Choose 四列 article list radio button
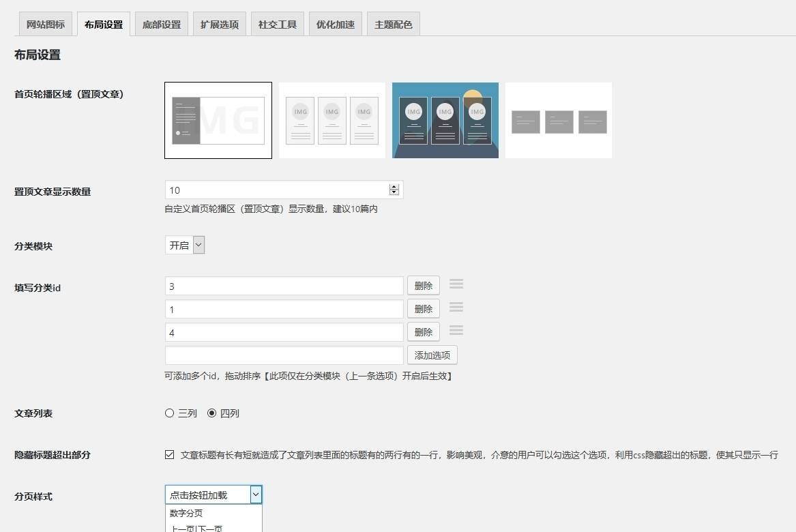Screen dimensions: 796x532 pos(211,413)
